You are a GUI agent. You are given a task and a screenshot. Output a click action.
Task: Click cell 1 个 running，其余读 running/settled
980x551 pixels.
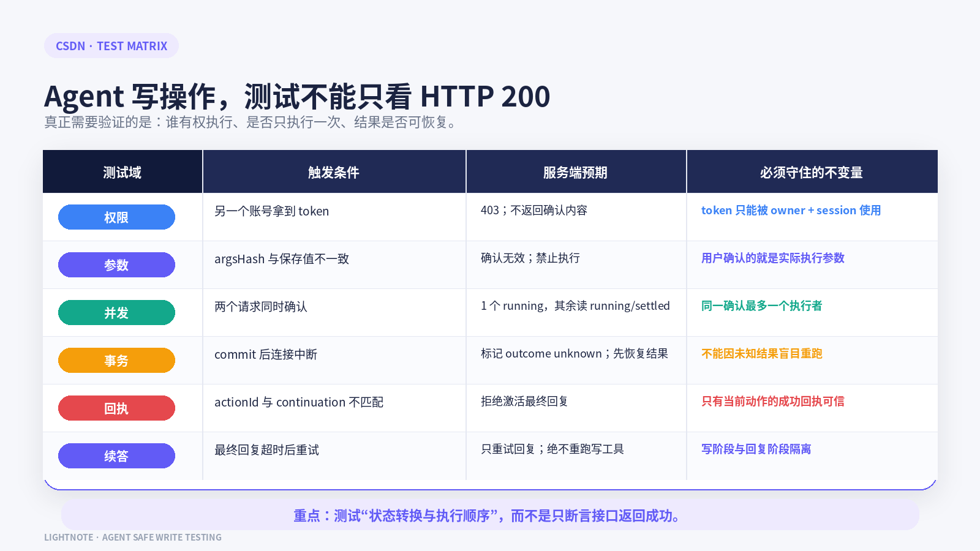[x=576, y=306]
